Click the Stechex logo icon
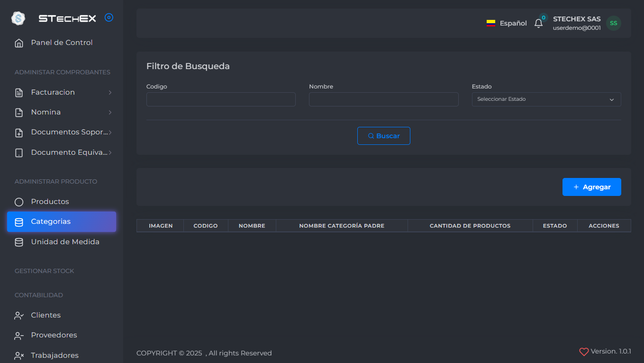This screenshot has width=644, height=363. 18,18
